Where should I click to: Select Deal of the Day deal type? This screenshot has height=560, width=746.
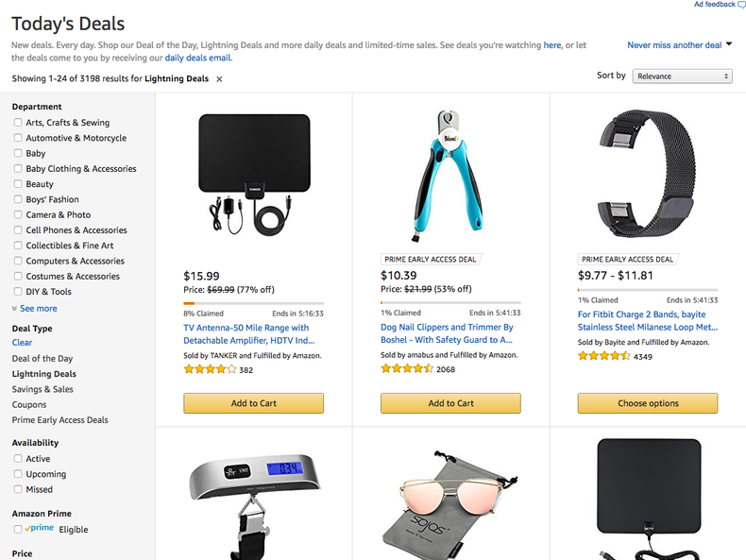42,359
